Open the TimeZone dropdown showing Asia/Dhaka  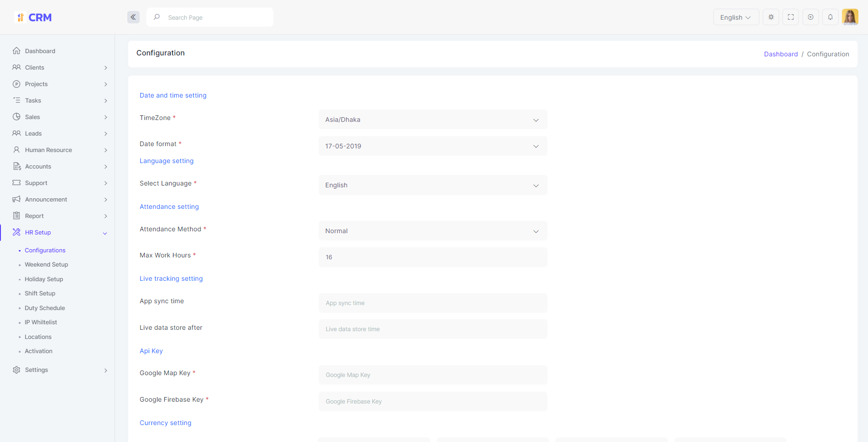click(432, 120)
